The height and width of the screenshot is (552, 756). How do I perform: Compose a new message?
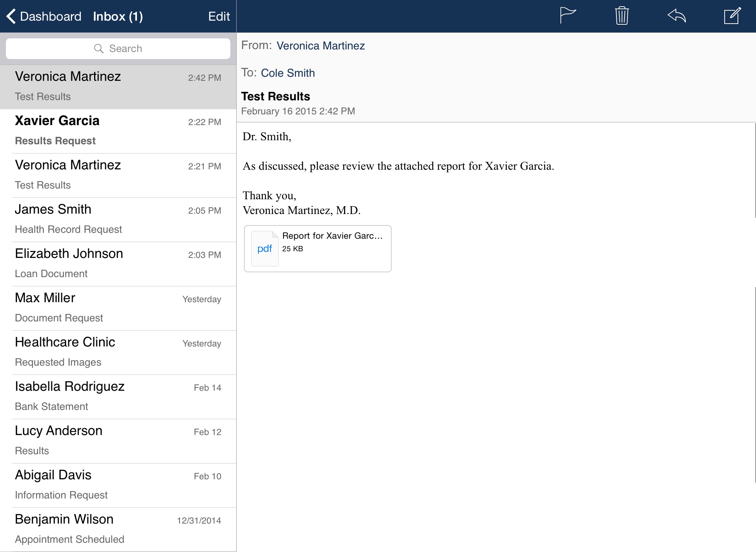(732, 16)
